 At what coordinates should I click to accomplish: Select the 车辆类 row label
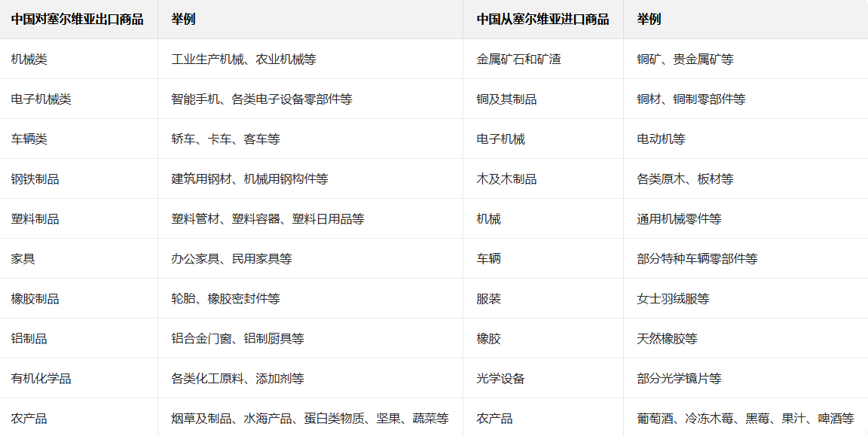[29, 139]
